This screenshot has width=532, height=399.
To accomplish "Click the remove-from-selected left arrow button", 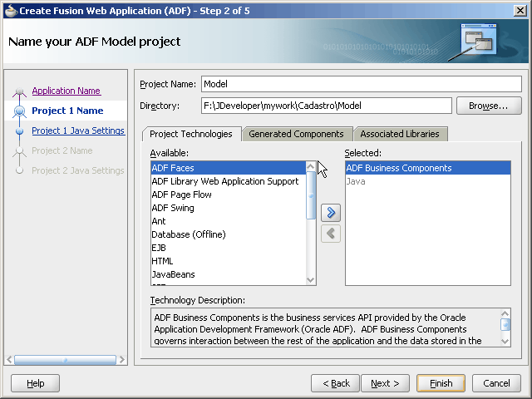I will (331, 234).
